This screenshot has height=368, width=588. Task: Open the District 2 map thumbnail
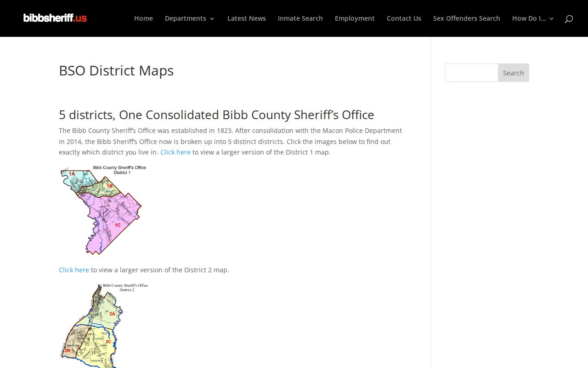tap(104, 325)
